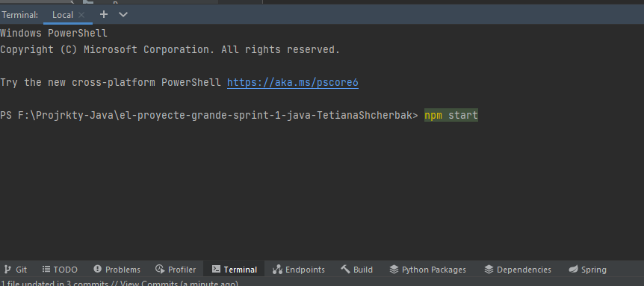The height and width of the screenshot is (286, 644).
Task: Show the Problems panel icon
Action: point(97,269)
